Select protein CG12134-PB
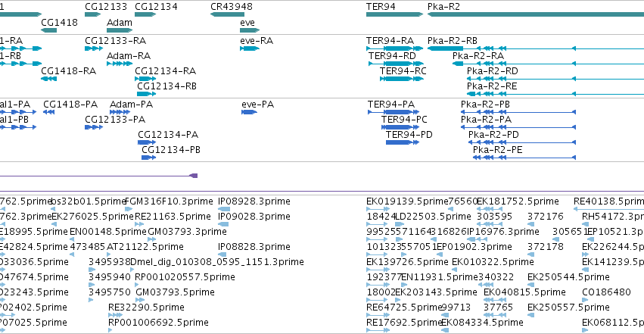Viewport: 644px width, 334px height. 148,158
